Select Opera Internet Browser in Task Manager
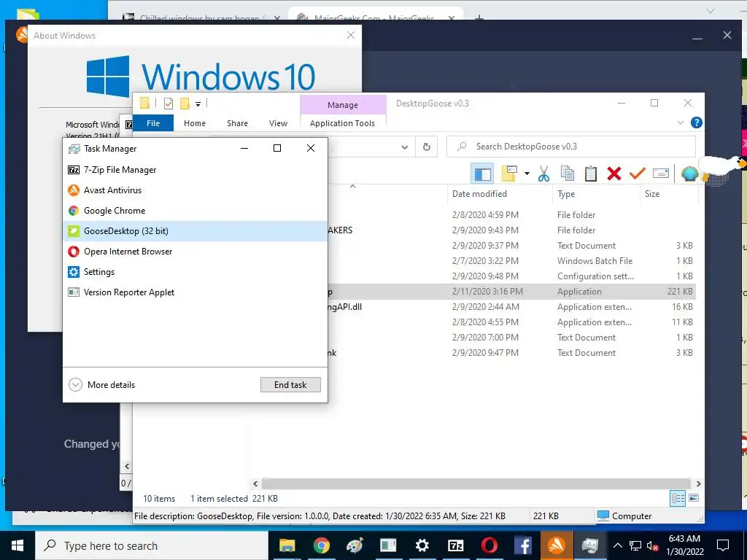The image size is (747, 560). [195, 252]
